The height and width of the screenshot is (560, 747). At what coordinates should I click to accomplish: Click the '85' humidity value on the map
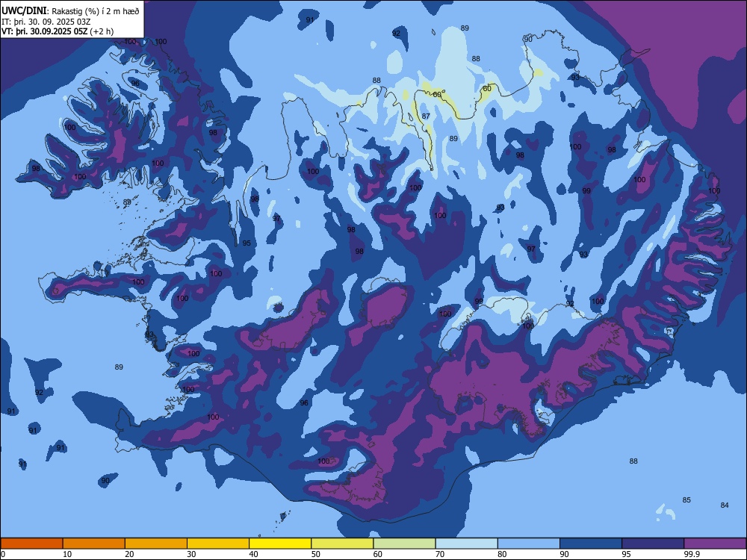click(686, 500)
